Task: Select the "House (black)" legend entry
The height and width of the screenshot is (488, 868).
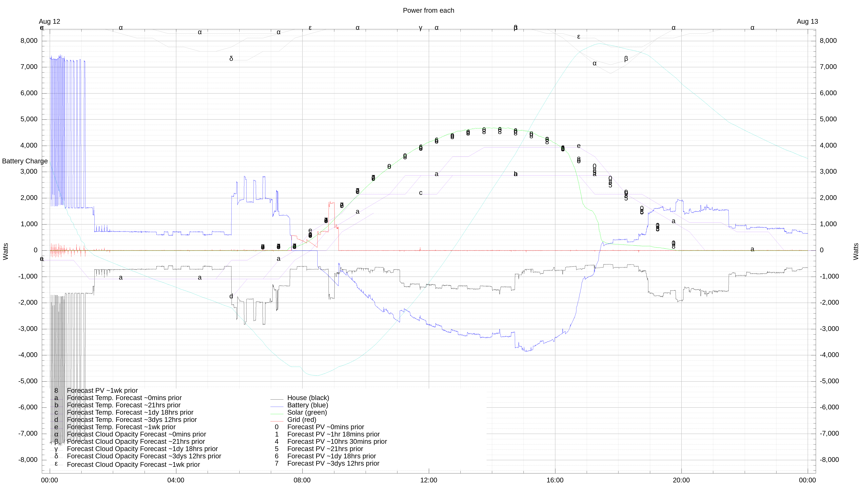Action: (308, 398)
